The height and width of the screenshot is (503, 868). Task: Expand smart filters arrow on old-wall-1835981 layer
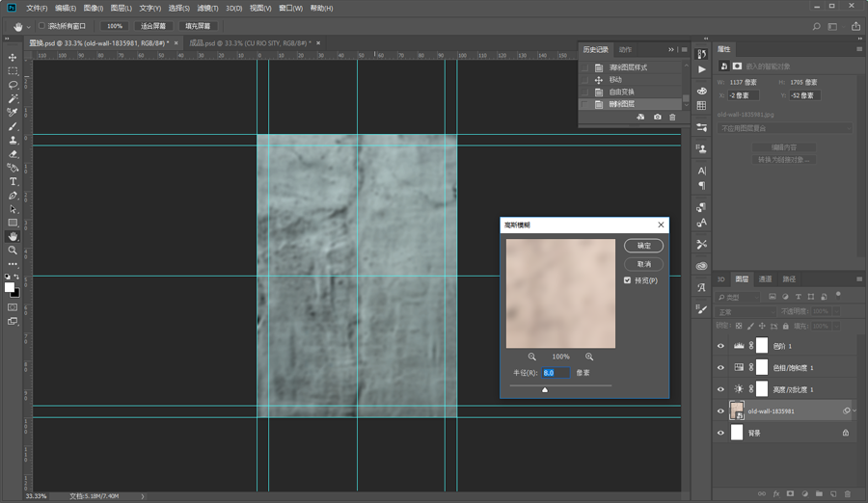(x=854, y=411)
